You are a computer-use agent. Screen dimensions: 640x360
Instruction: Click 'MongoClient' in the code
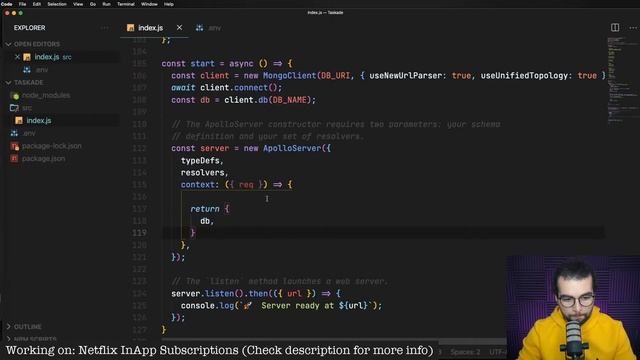click(289, 76)
